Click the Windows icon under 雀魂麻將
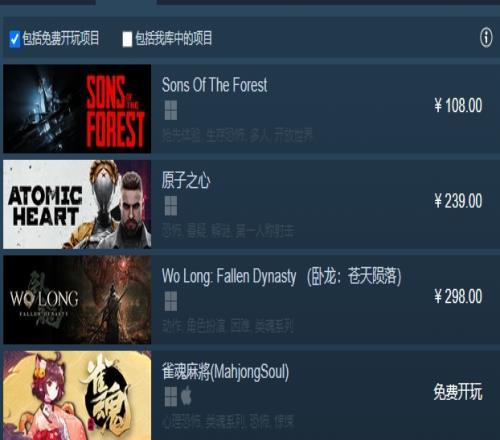500x440 pixels. coord(171,397)
